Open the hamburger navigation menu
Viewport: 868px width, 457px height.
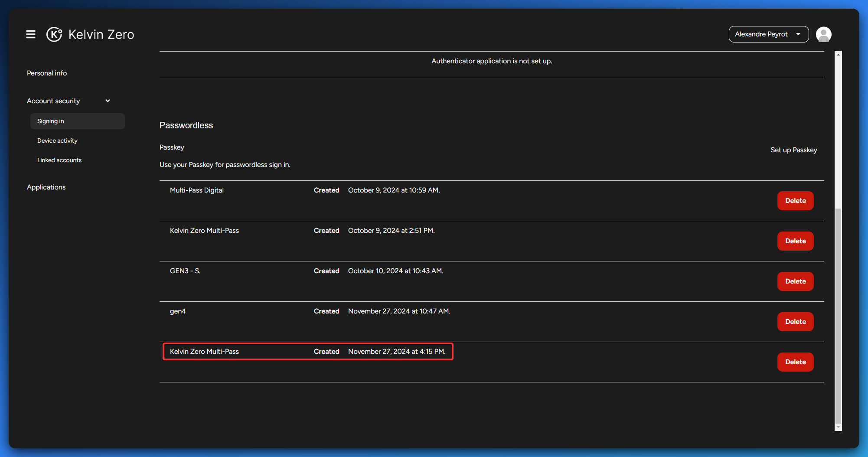point(31,34)
